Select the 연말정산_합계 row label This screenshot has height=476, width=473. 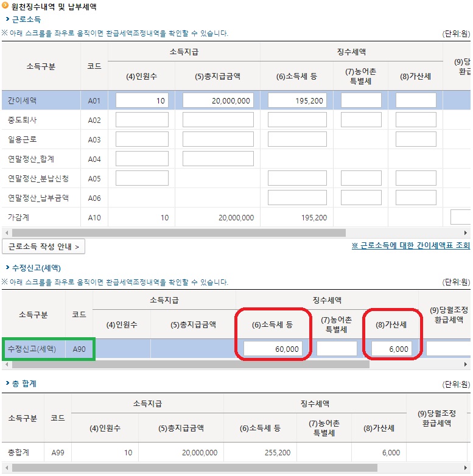pyautogui.click(x=31, y=159)
